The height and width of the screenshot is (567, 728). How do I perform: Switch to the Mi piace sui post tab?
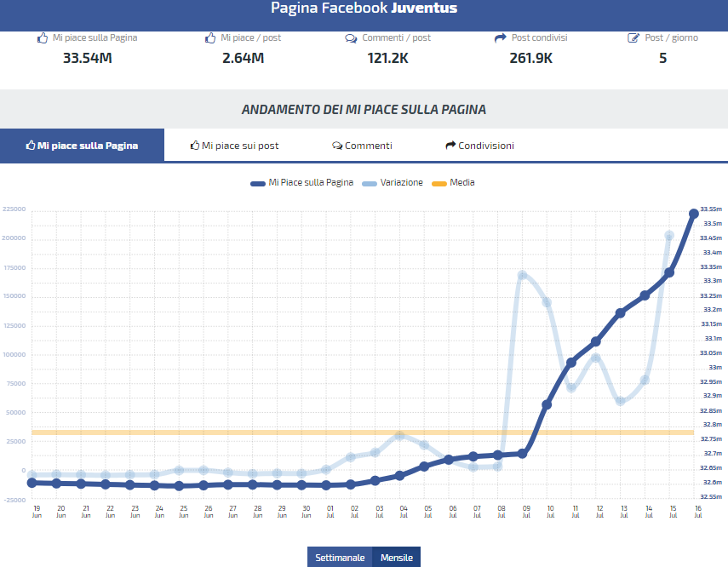point(234,146)
